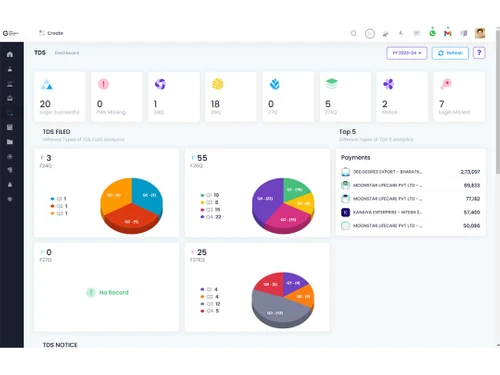Open the search magnifier in the top bar

point(354,33)
